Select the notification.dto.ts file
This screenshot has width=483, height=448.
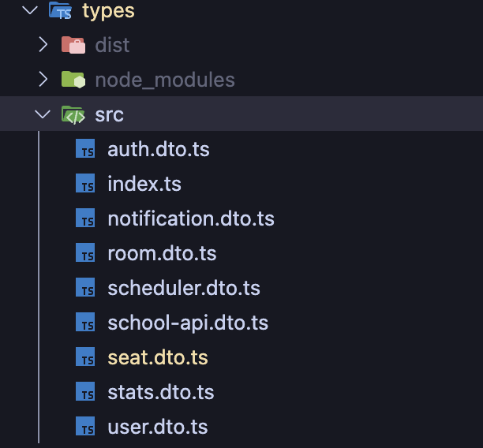pos(191,218)
